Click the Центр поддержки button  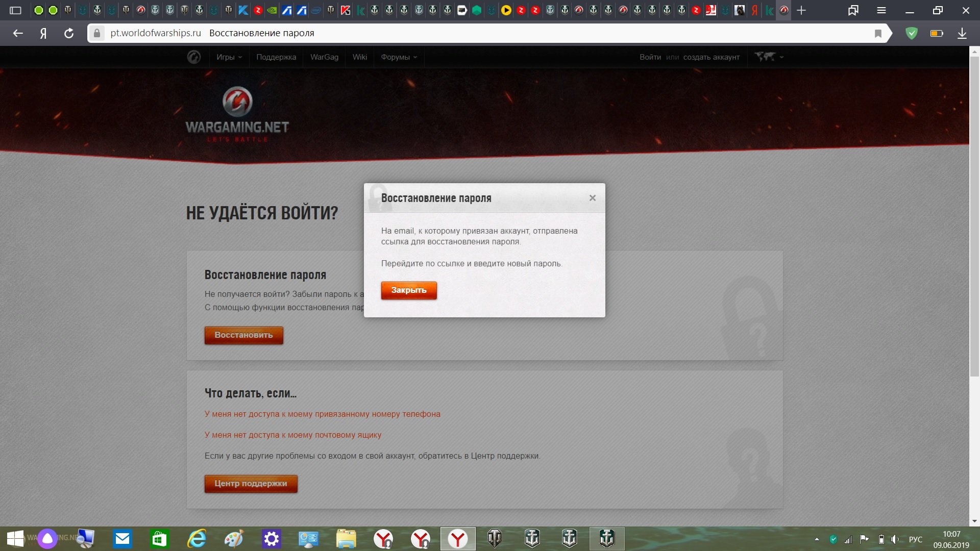tap(251, 483)
